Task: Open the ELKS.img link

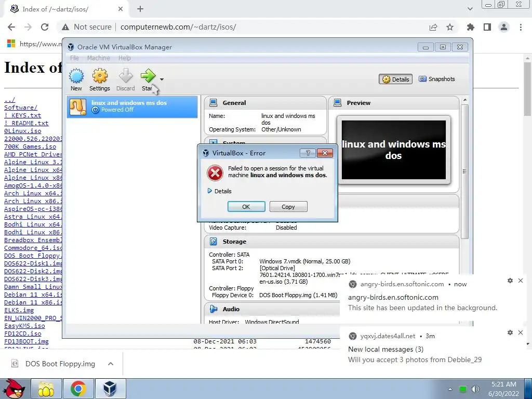Action: (19, 310)
